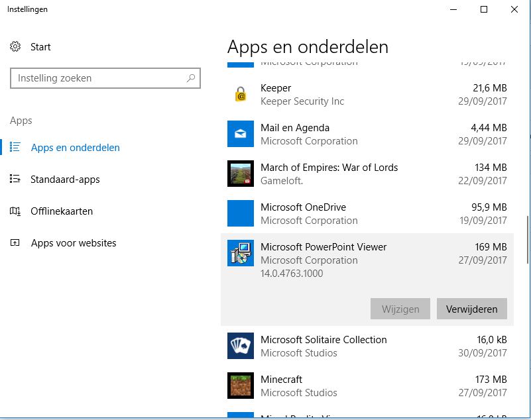Open the Standaard-apps page

65,180
